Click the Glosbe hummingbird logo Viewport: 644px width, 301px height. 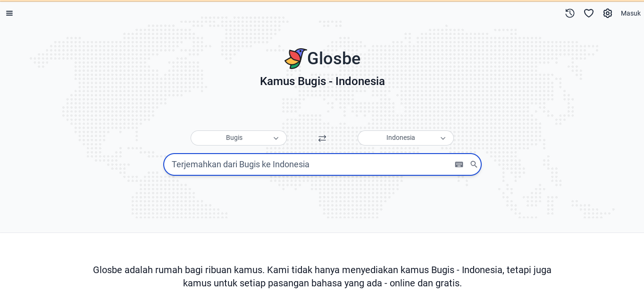click(295, 59)
